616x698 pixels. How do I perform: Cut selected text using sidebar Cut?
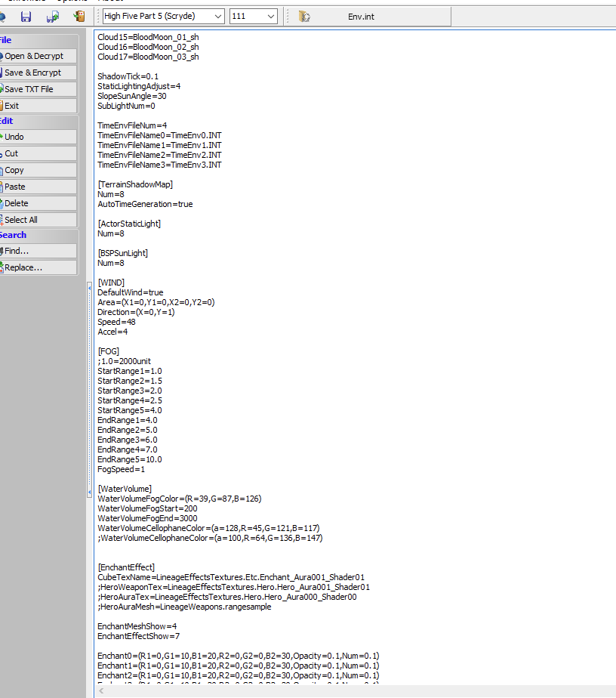coord(38,153)
